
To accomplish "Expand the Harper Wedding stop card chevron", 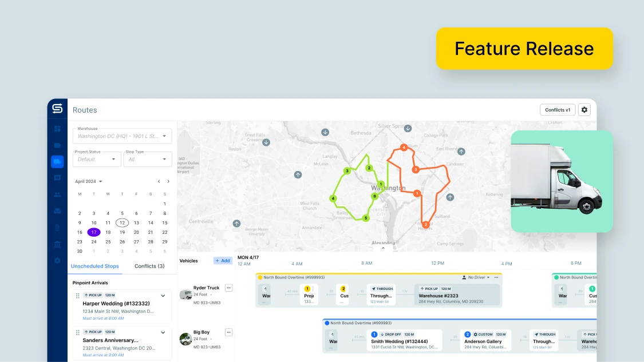I will click(x=163, y=296).
